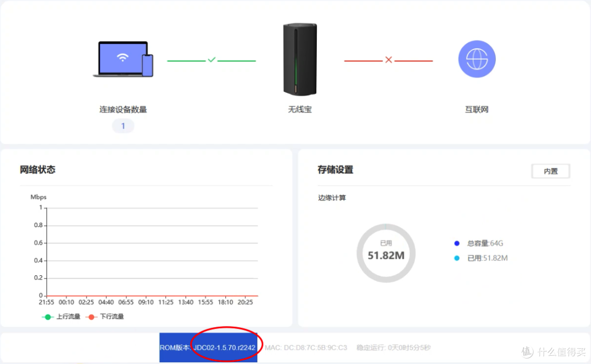Click the green checkmark on the connection line
This screenshot has width=591, height=364.
point(212,60)
